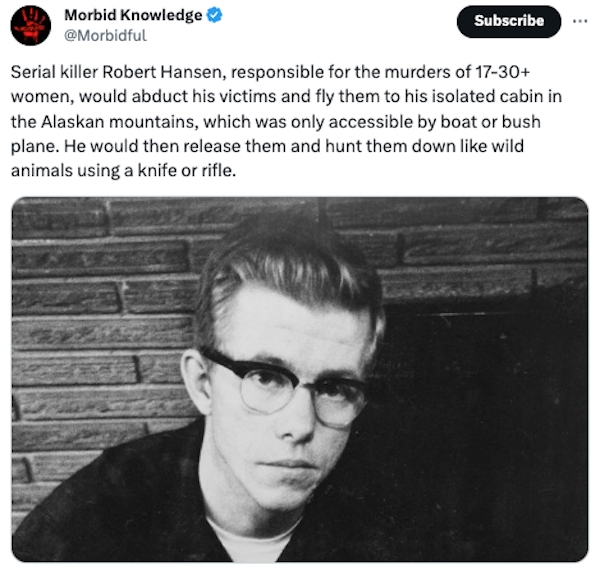Click the words 'isolated cabin' in the tweet
Image resolution: width=600 pixels, height=574 pixels.
(x=488, y=96)
